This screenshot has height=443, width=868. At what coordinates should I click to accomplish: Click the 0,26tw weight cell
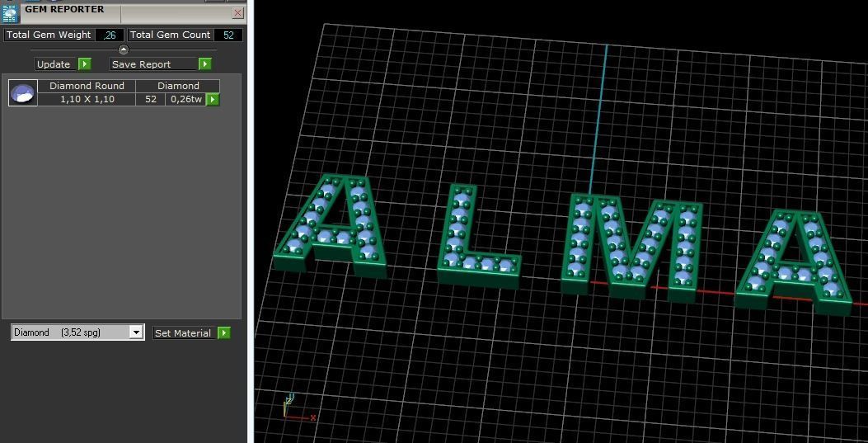[x=186, y=100]
